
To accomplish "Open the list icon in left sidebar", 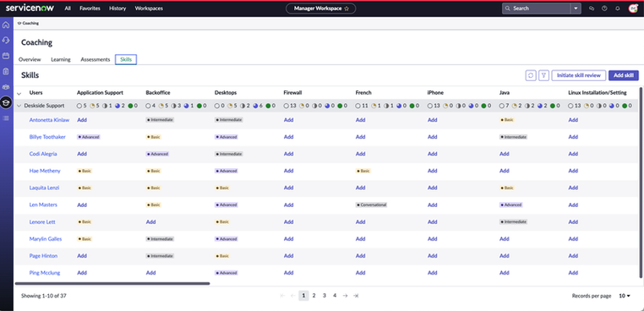I will coord(6,118).
